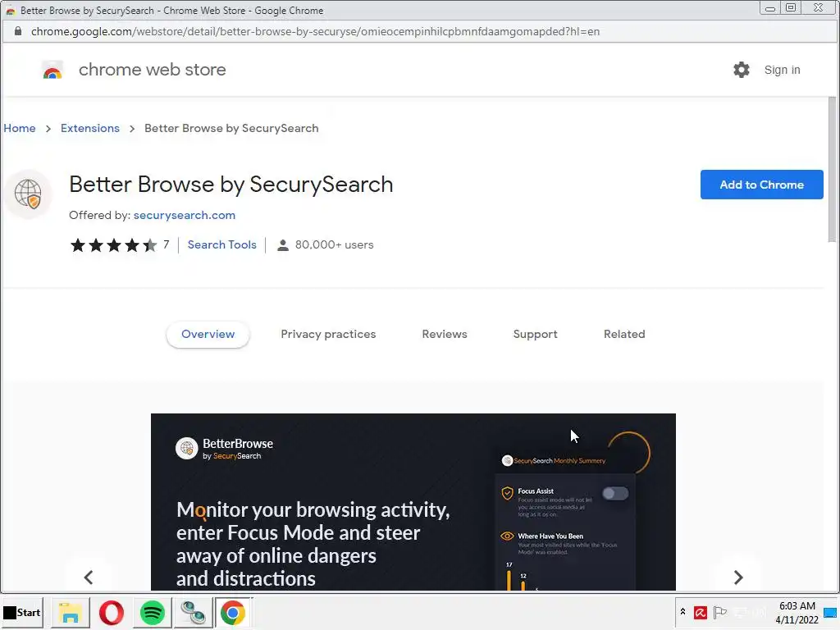Screen dimensions: 840x630
Task: Click the Add to Chrome button
Action: pos(761,185)
